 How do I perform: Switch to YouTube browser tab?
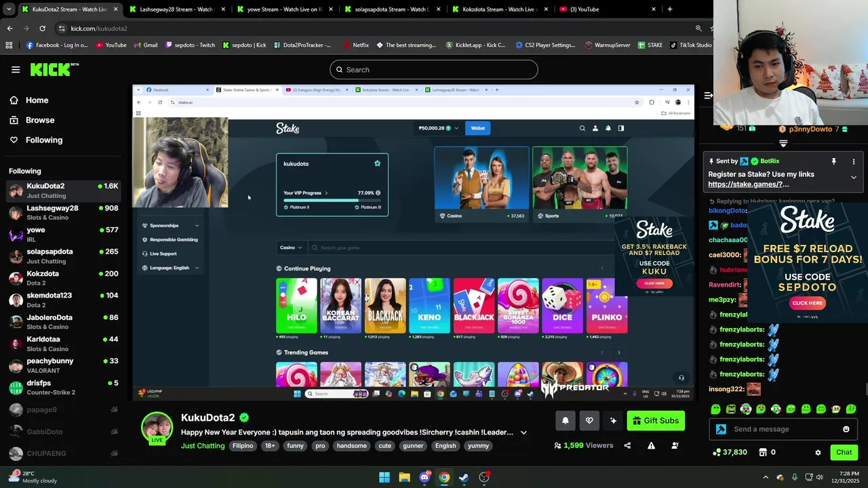(x=608, y=9)
